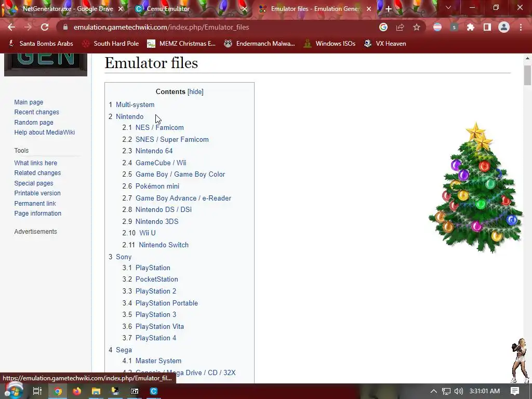Open Page information link

[37, 214]
